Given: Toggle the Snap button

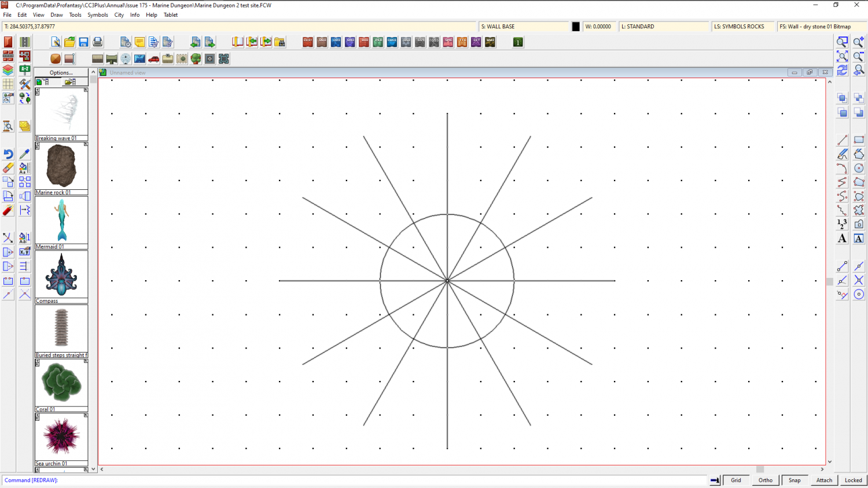Looking at the screenshot, I should click(x=795, y=480).
